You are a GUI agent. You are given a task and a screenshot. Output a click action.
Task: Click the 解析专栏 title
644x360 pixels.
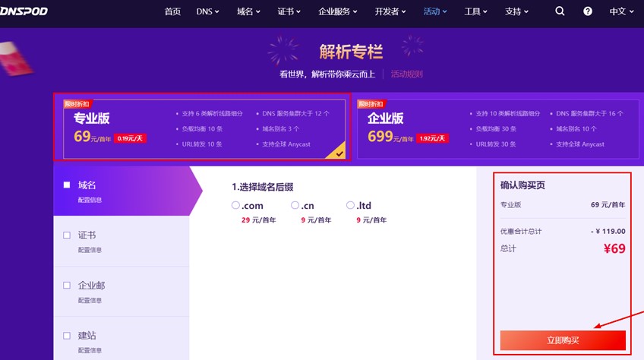tap(351, 52)
